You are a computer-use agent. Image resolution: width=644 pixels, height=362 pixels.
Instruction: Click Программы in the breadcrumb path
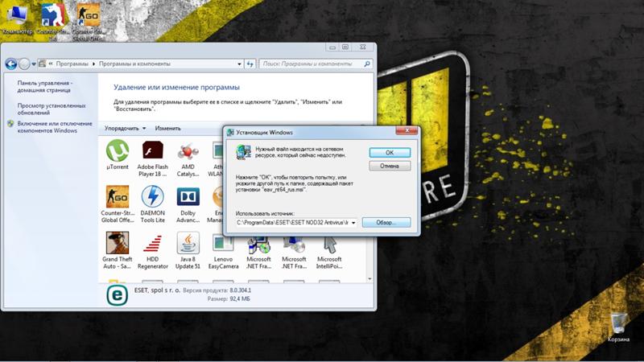pyautogui.click(x=72, y=64)
